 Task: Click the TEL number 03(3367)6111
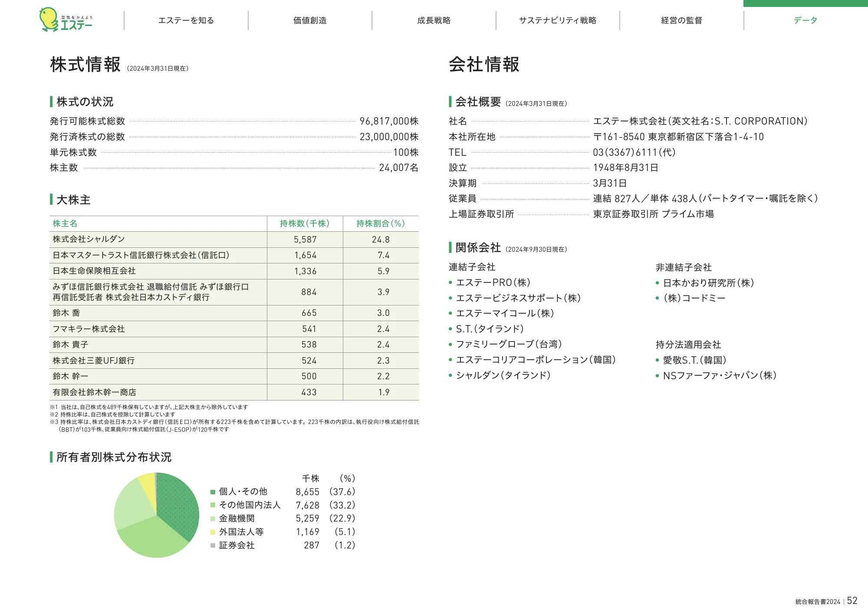(634, 152)
